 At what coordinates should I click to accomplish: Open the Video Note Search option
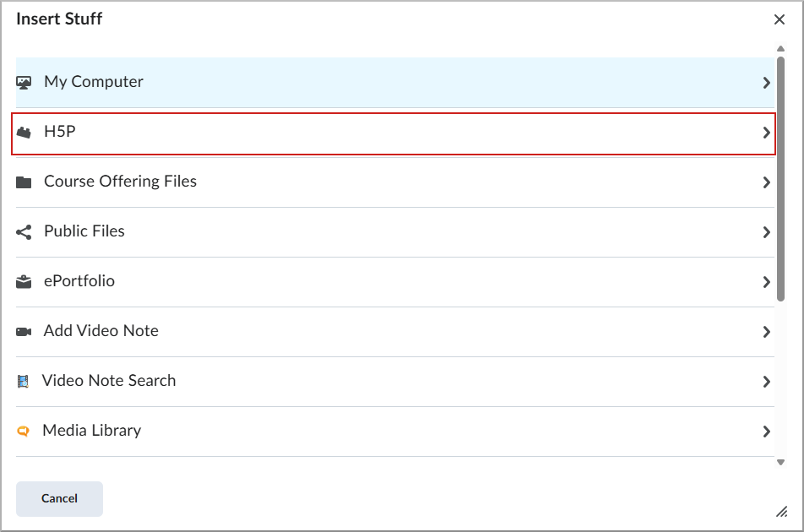tap(109, 381)
